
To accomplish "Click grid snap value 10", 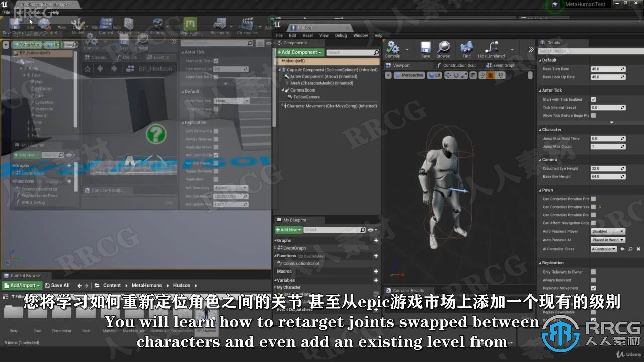I will click(500, 75).
